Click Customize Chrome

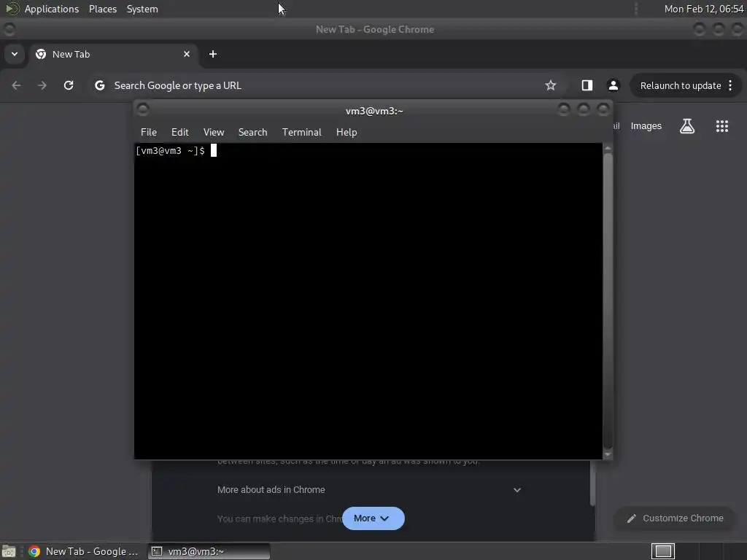(x=676, y=518)
